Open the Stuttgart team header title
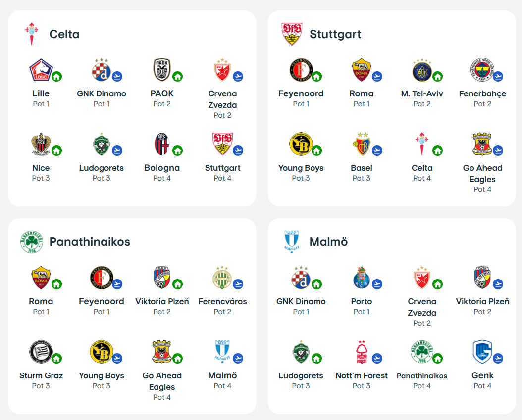522x420 pixels. (x=335, y=34)
